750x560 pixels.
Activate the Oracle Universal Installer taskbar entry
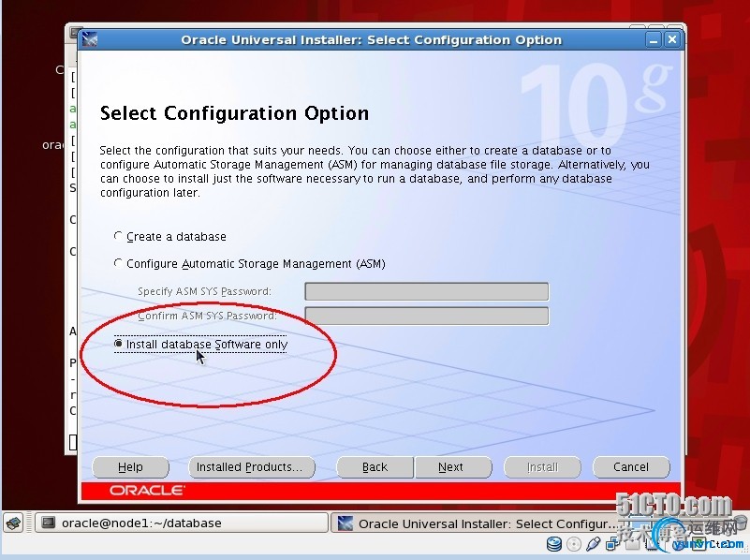pyautogui.click(x=478, y=523)
